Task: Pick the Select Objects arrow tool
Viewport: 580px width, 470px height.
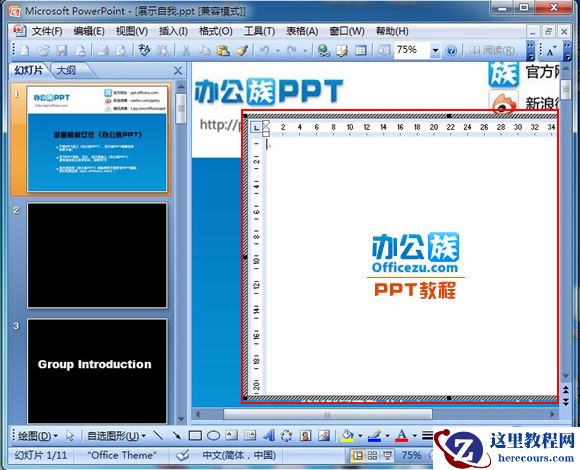Action: coord(70,436)
